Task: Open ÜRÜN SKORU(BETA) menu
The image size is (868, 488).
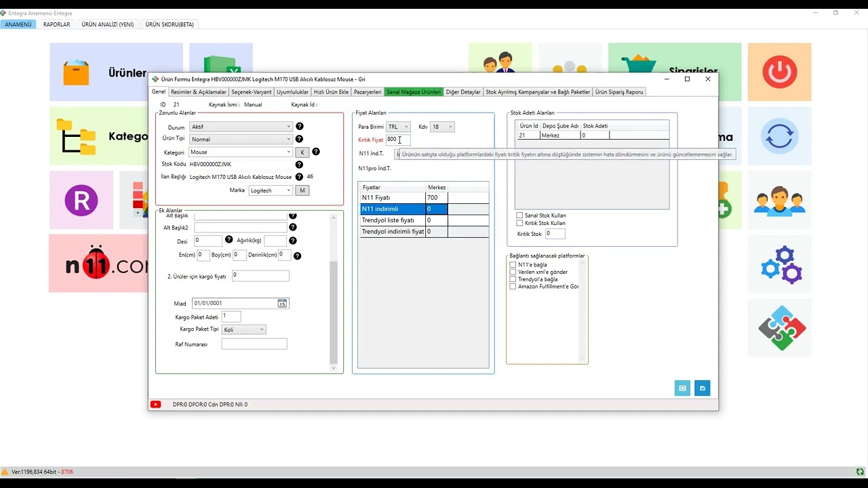Action: pos(170,24)
